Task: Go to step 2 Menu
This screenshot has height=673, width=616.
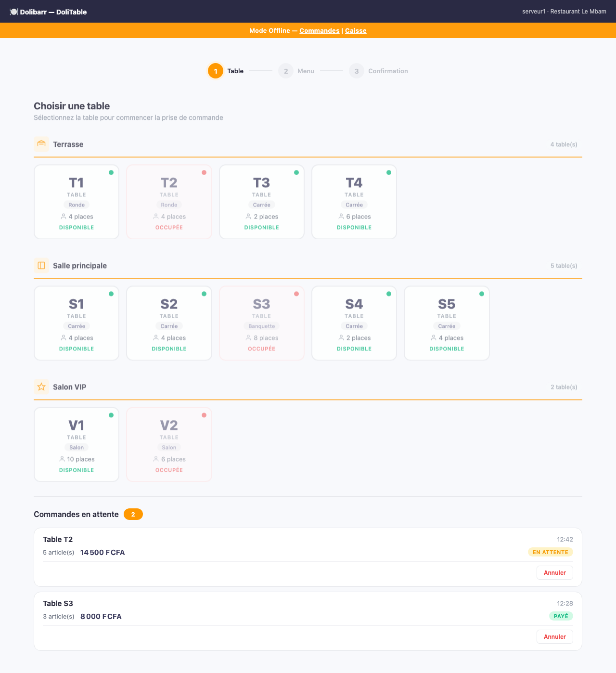Action: pos(296,71)
